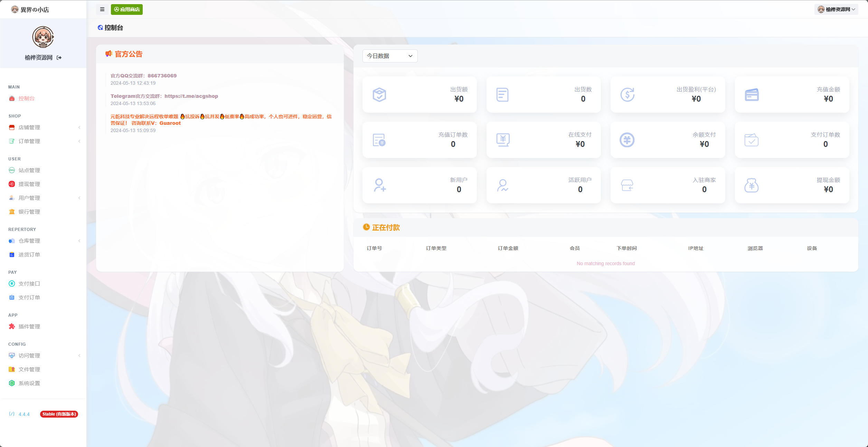Open 支付接口 in the sidebar
Viewport: 868px width, 447px height.
[43, 284]
